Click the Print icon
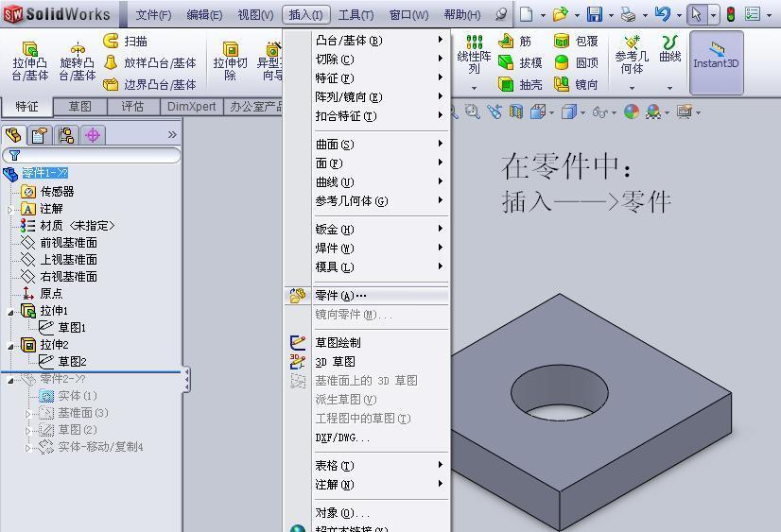The width and height of the screenshot is (781, 532). pos(629,15)
